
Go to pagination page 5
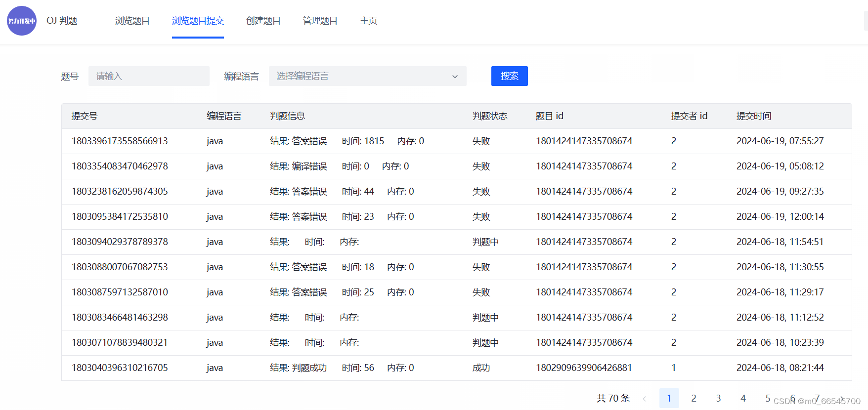pyautogui.click(x=768, y=398)
